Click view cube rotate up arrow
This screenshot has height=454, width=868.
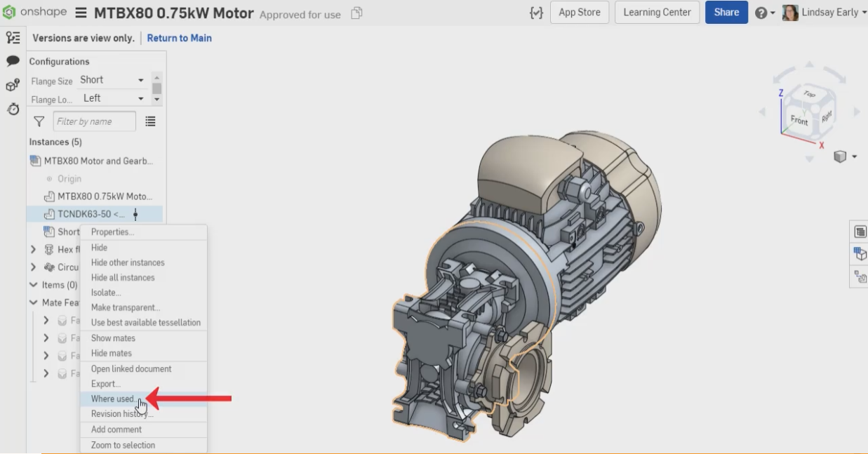tap(809, 65)
